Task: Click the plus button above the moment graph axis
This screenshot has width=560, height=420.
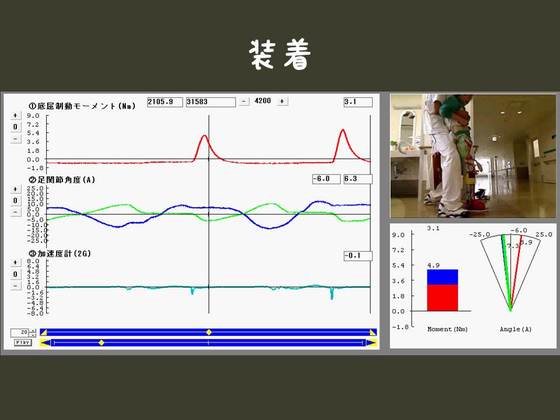Action: 15,115
